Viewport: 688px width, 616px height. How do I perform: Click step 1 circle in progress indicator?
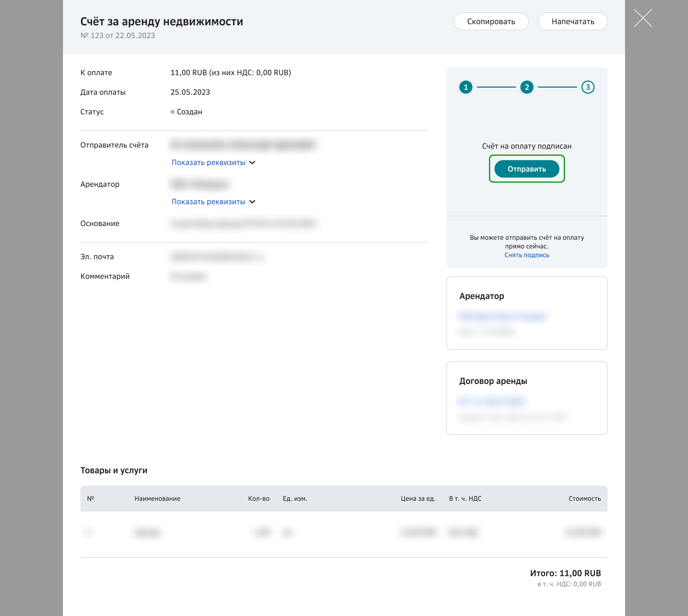point(466,87)
